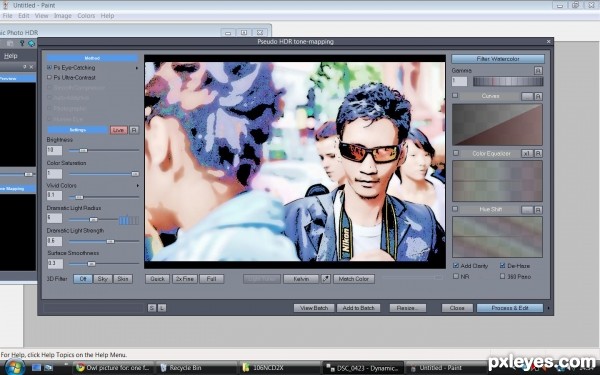This screenshot has width=600, height=375.
Task: Reset Color Equalizer with its R button
Action: coord(538,153)
